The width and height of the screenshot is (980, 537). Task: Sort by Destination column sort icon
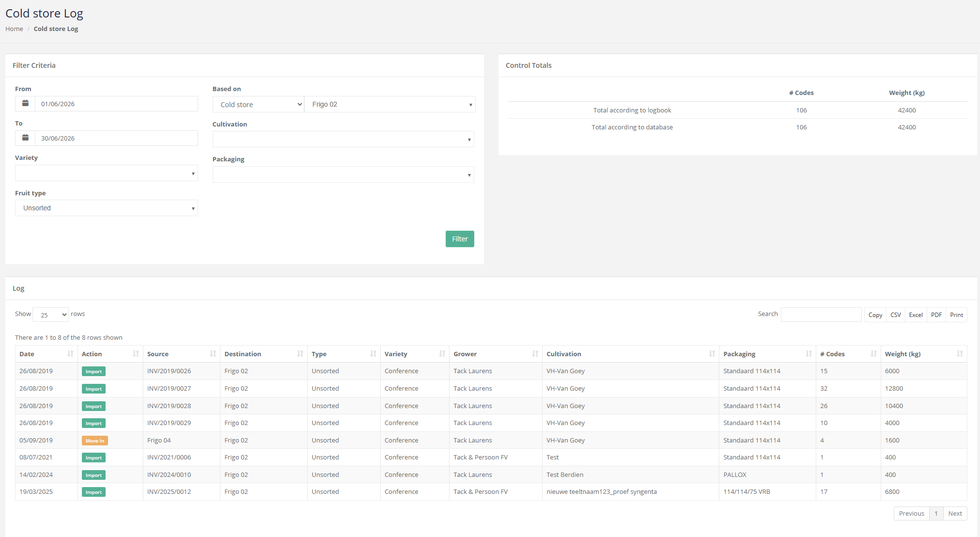pyautogui.click(x=300, y=354)
